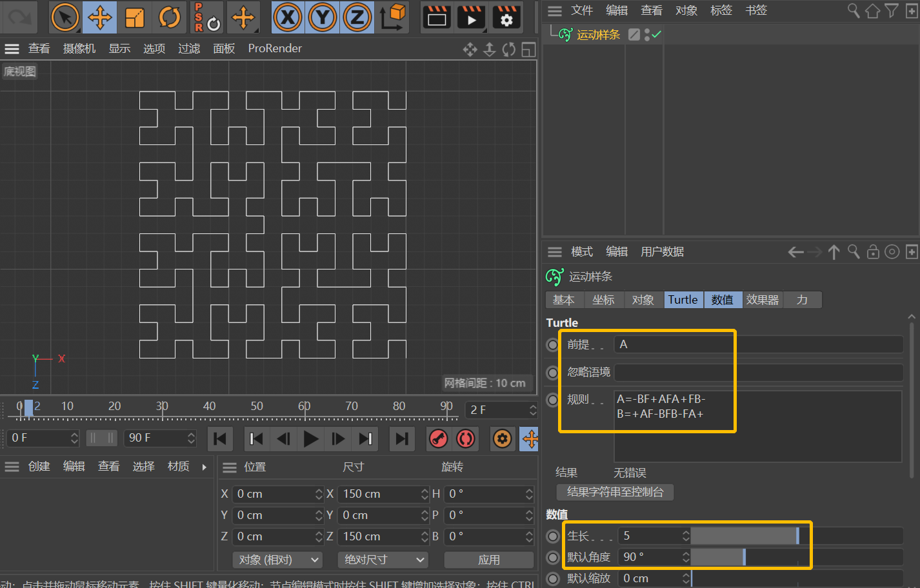Switch to the 效果器 tab
Image resolution: width=920 pixels, height=588 pixels.
(762, 300)
